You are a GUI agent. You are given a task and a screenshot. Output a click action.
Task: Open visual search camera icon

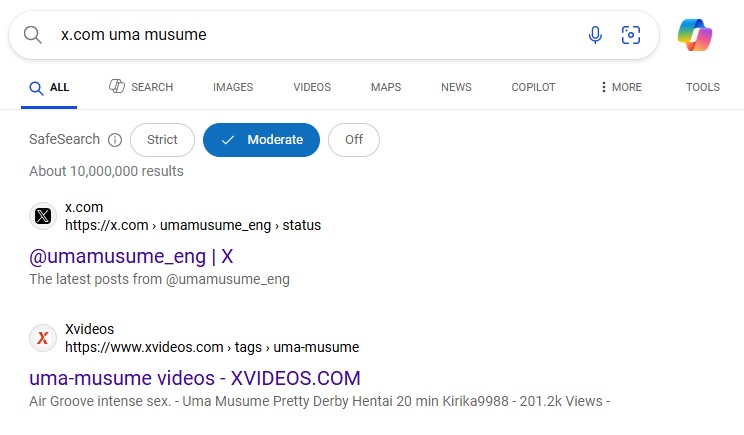coord(631,35)
